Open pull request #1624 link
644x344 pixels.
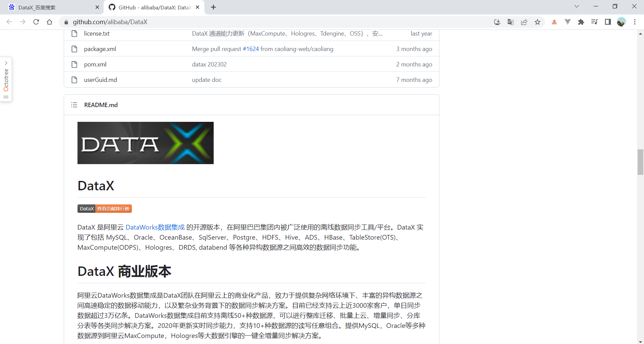[x=251, y=49]
